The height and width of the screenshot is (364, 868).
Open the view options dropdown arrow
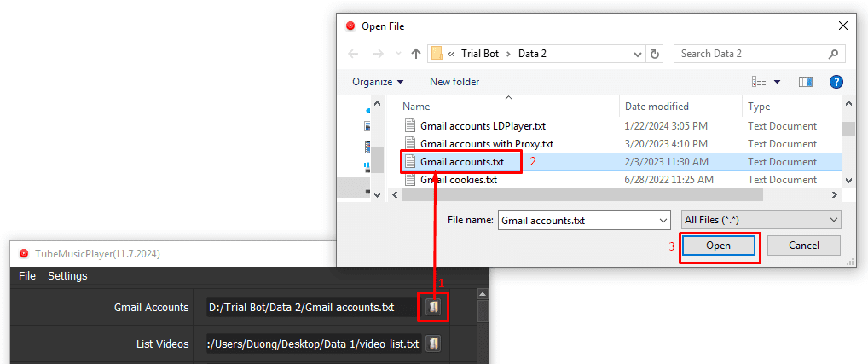tap(777, 82)
